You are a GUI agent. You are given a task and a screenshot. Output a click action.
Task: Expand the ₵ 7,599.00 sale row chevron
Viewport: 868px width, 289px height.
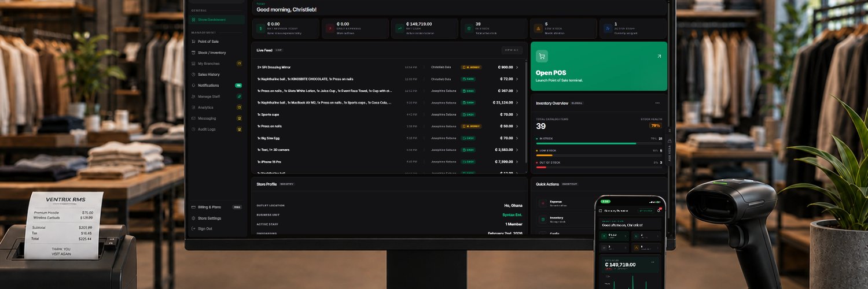[517, 162]
